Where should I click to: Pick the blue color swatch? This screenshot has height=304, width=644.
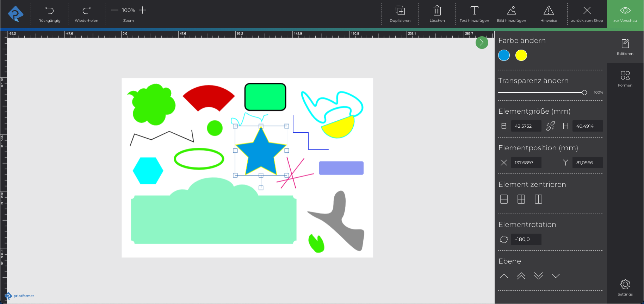point(504,55)
